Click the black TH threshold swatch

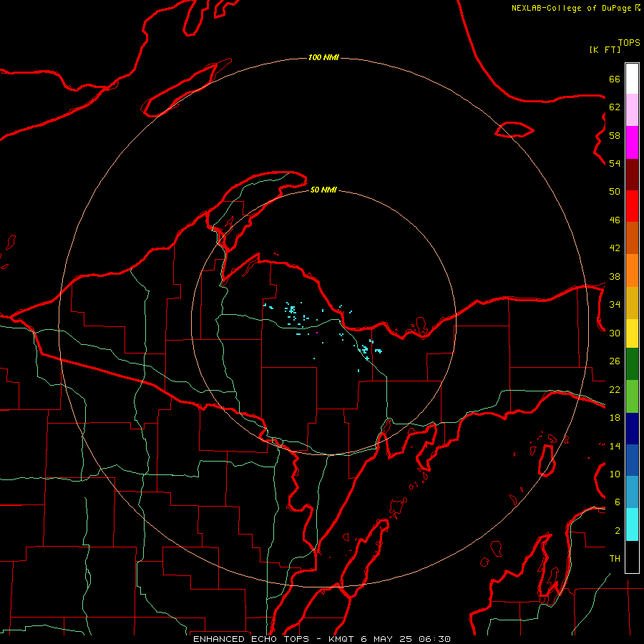click(632, 557)
